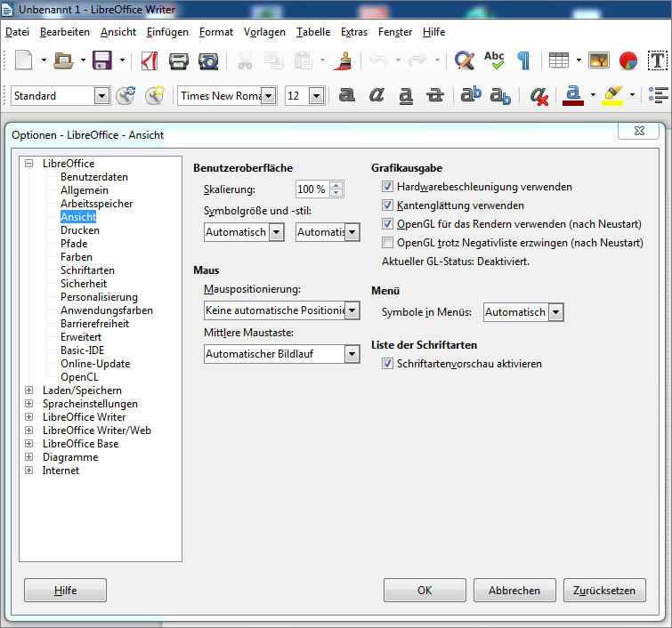This screenshot has width=672, height=628.
Task: Click the Open folder icon
Action: click(63, 60)
